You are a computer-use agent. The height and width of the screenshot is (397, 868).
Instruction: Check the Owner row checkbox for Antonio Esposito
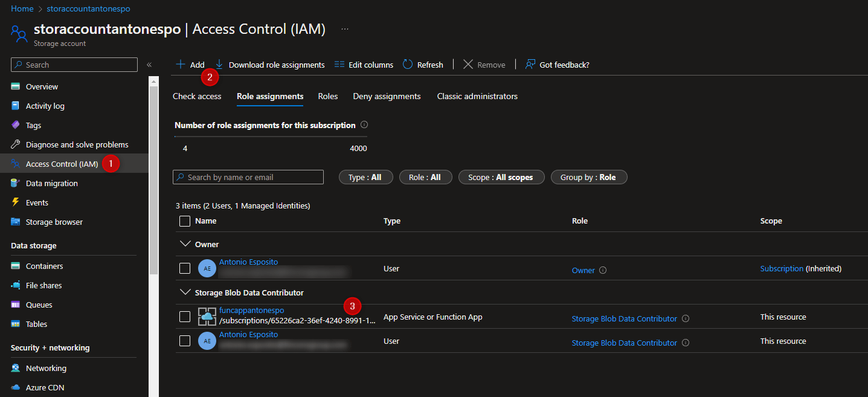(184, 268)
